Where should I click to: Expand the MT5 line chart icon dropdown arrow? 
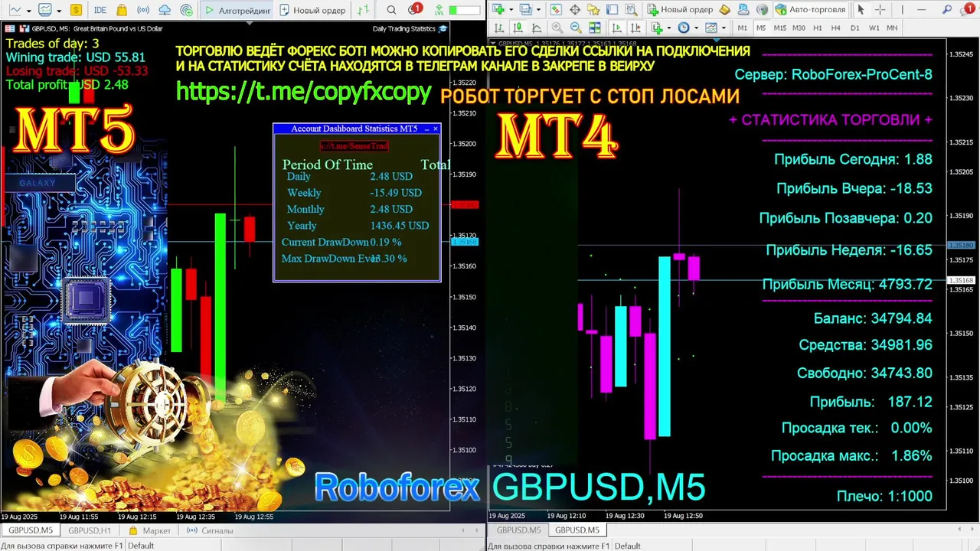coord(28,11)
